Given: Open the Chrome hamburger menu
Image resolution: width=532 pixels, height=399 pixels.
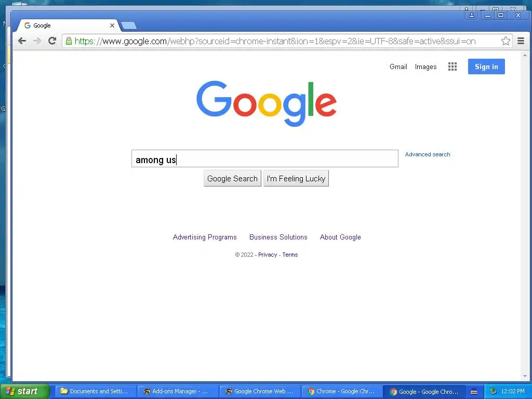Looking at the screenshot, I should [521, 41].
